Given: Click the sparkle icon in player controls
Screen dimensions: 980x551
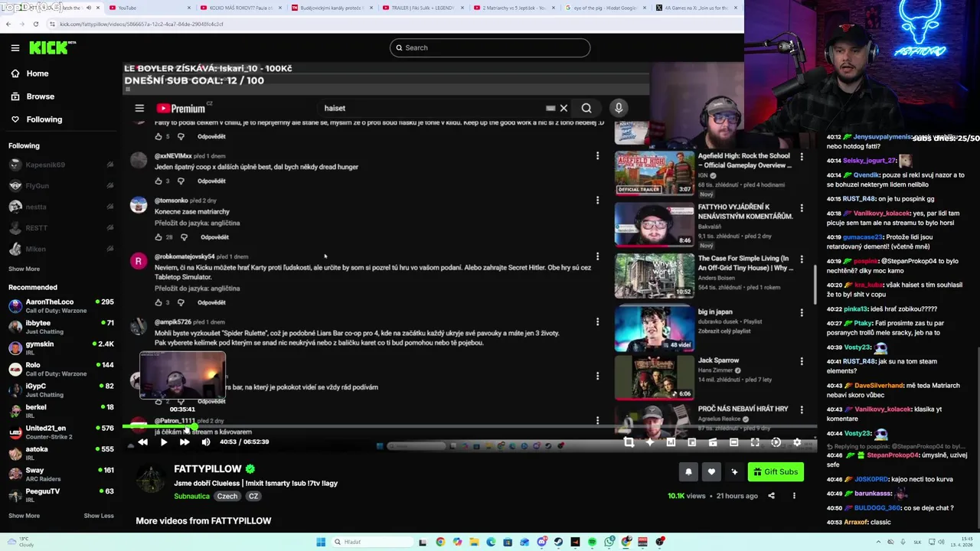Looking at the screenshot, I should 649,442.
